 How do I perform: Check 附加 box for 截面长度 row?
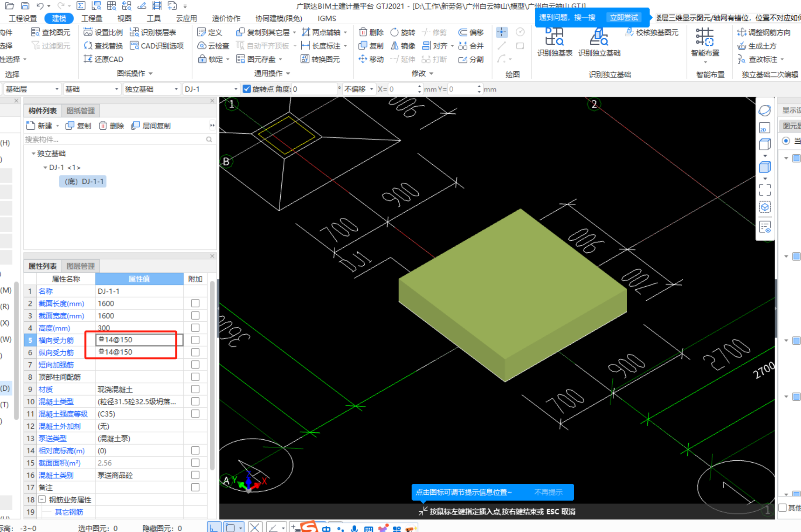point(195,303)
